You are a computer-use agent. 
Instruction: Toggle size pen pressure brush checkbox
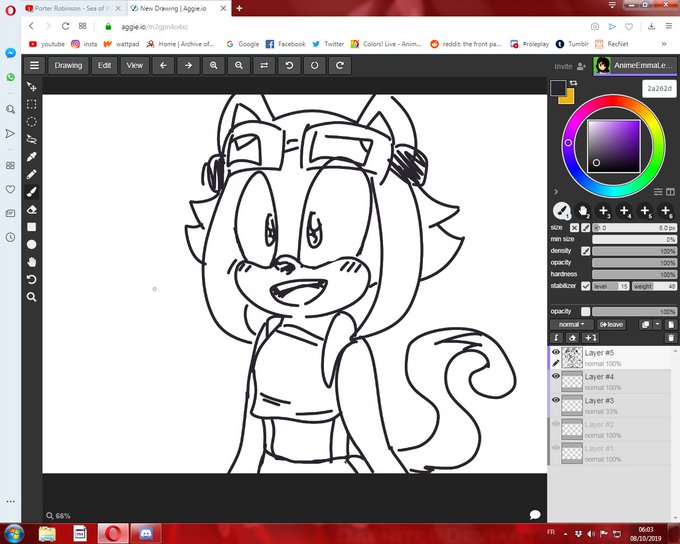585,228
